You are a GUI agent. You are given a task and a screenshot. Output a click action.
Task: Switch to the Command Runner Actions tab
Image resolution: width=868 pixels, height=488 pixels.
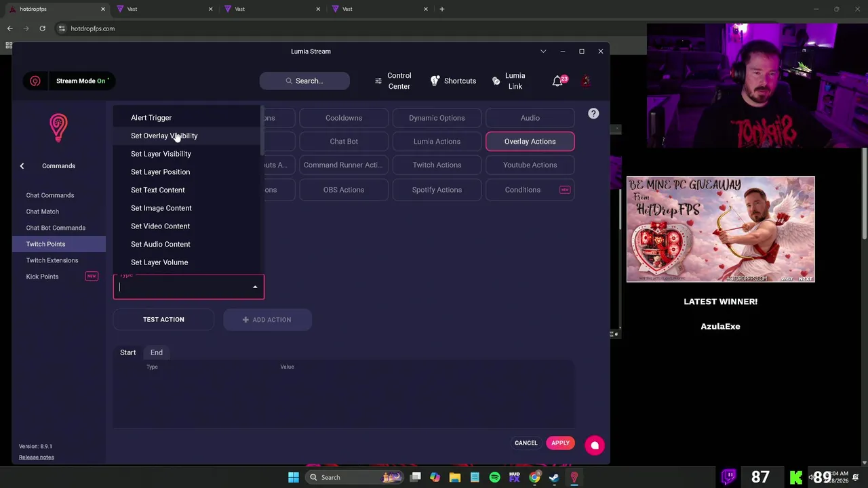tap(344, 165)
